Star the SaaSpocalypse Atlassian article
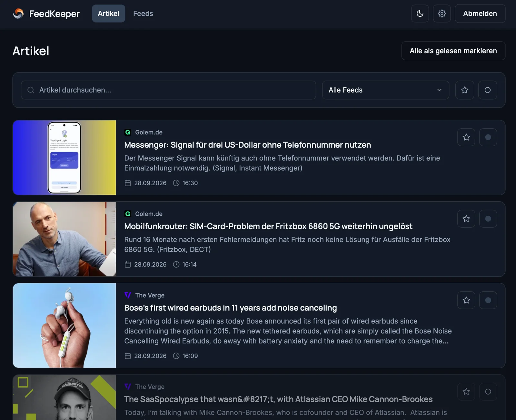This screenshot has height=420, width=516. (x=466, y=392)
